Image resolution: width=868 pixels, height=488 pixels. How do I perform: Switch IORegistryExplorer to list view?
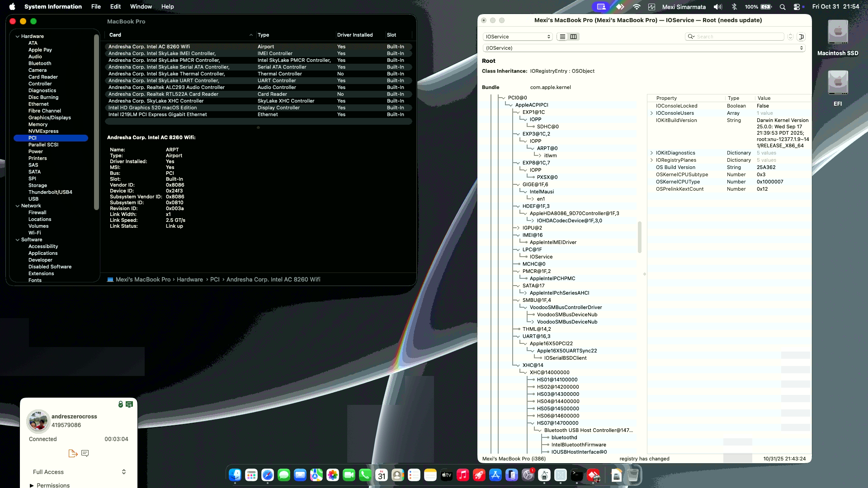562,37
